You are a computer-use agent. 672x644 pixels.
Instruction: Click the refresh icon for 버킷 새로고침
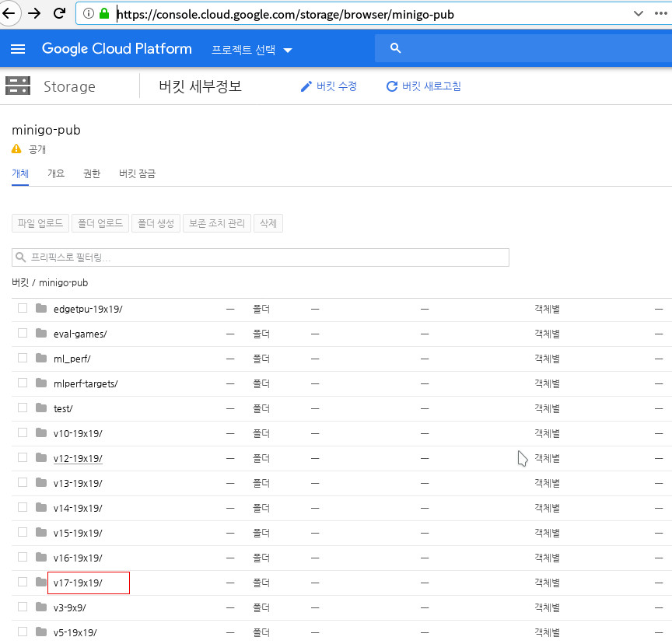(392, 86)
